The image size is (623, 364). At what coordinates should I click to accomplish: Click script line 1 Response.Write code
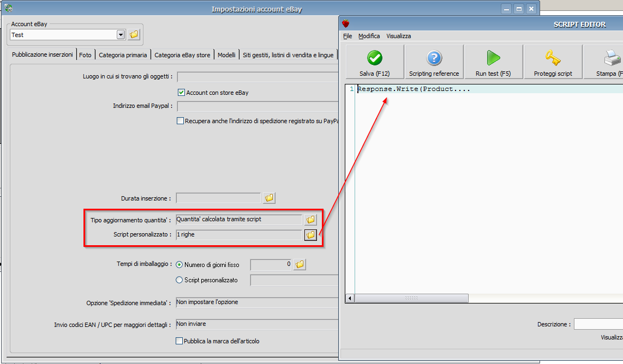pyautogui.click(x=414, y=89)
